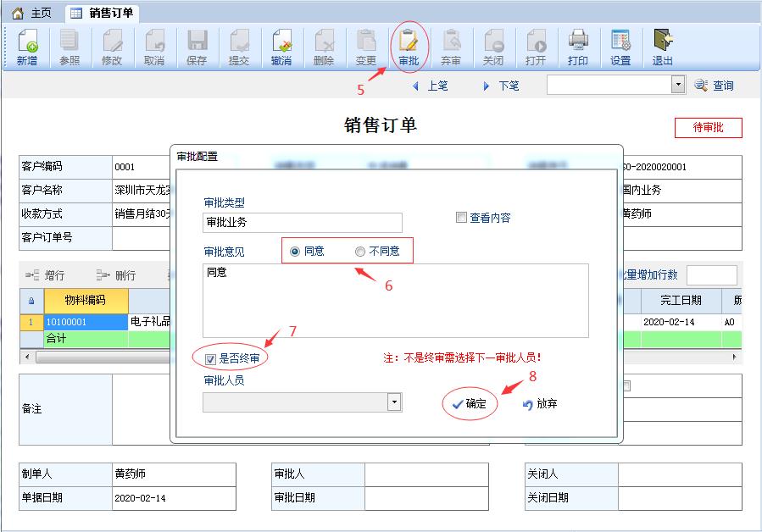Open the 打印 (Print) function
This screenshot has width=762, height=532.
[x=578, y=47]
